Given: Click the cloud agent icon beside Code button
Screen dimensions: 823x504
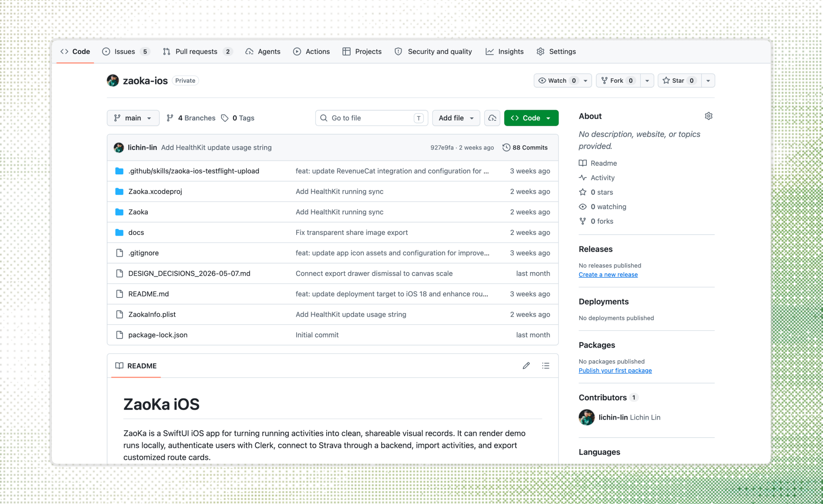Looking at the screenshot, I should 492,118.
